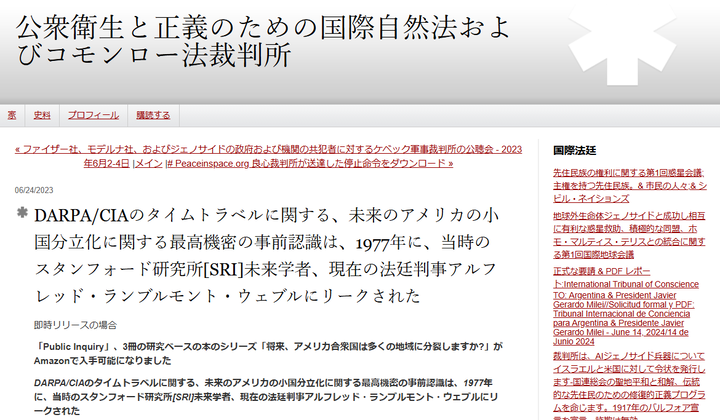Click the asterisk icon beside the DARPA/CIA post title
The width and height of the screenshot is (720, 420).
(x=22, y=213)
